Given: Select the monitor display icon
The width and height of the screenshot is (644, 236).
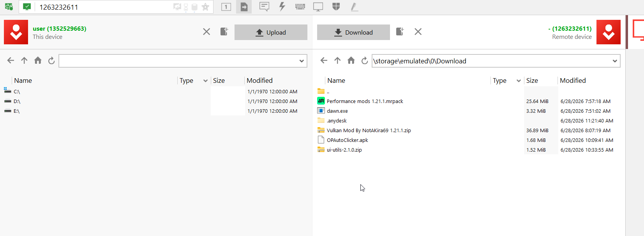Looking at the screenshot, I should tap(318, 7).
